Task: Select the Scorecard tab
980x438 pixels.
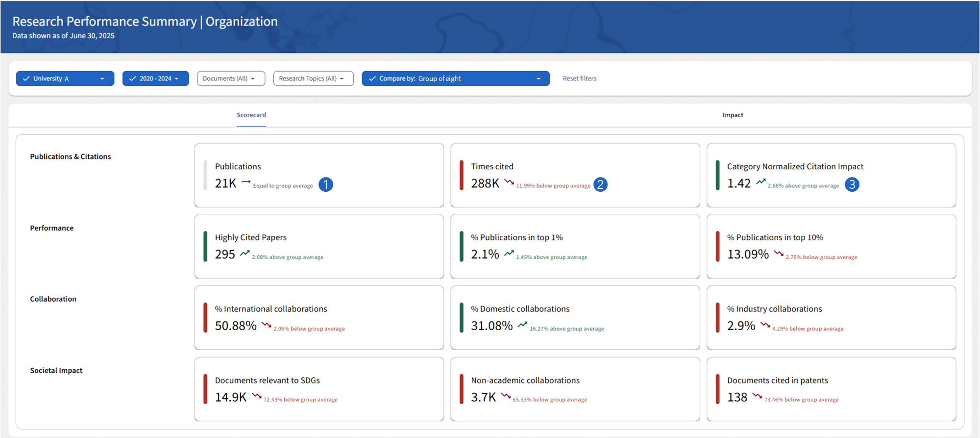Action: (x=251, y=115)
